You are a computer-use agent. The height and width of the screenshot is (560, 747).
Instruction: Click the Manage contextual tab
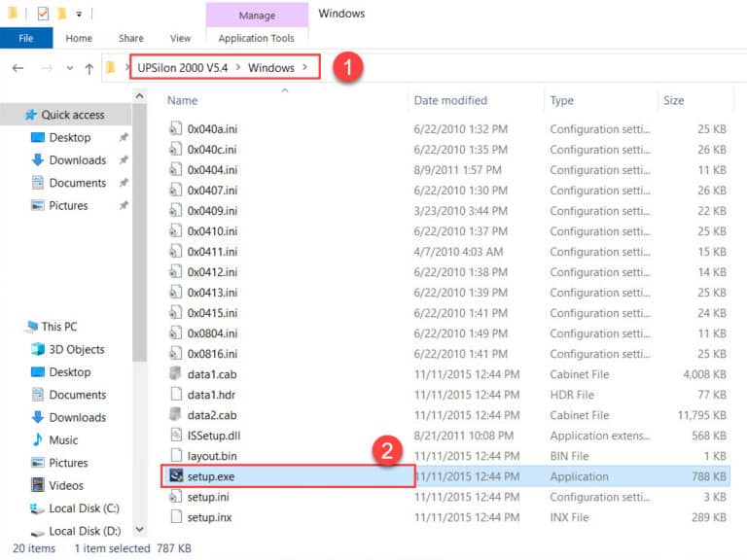pyautogui.click(x=257, y=16)
